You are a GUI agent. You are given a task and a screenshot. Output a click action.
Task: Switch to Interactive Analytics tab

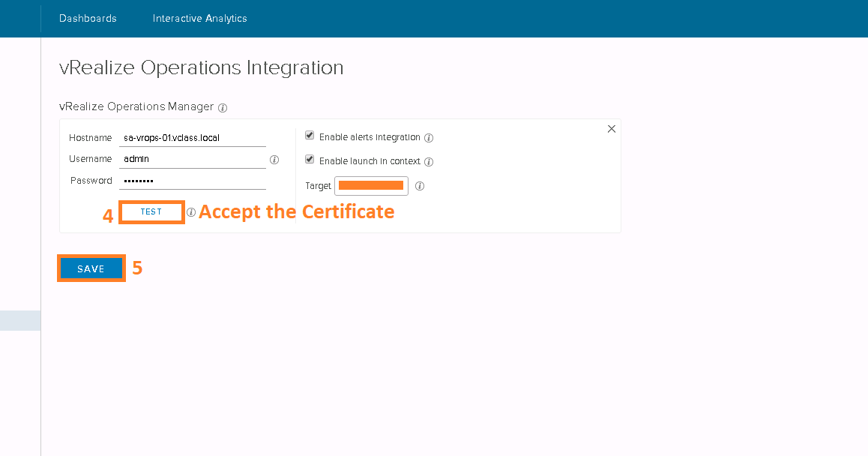[199, 18]
